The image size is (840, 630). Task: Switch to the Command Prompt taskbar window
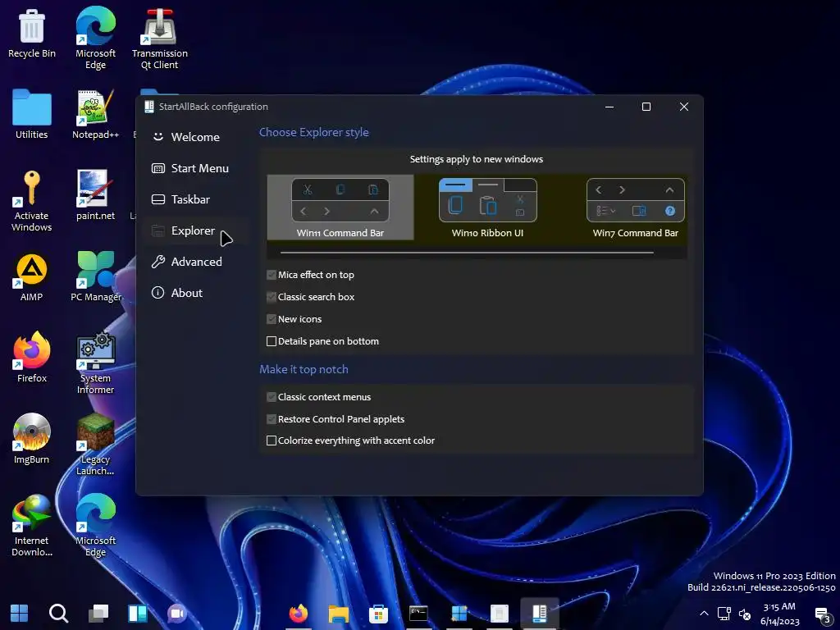tap(418, 614)
